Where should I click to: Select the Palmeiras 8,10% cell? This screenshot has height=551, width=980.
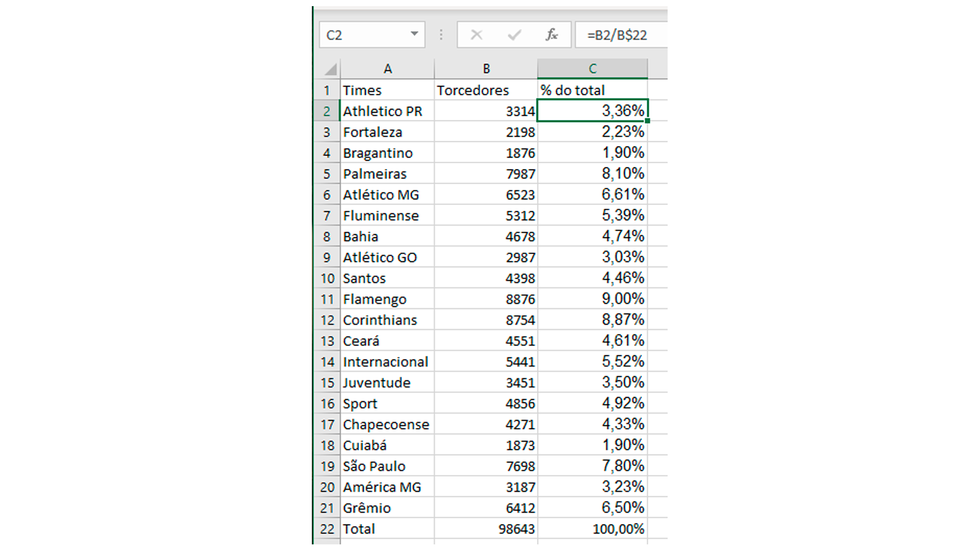point(592,173)
